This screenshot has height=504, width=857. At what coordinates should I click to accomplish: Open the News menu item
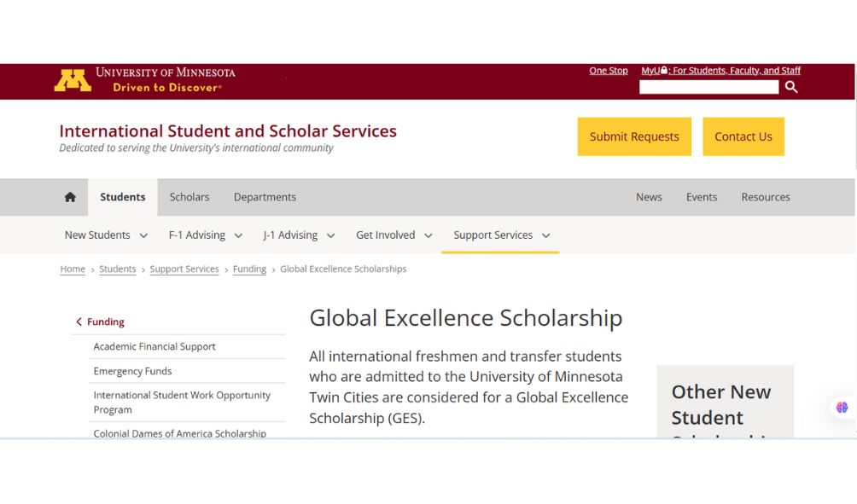tap(649, 197)
